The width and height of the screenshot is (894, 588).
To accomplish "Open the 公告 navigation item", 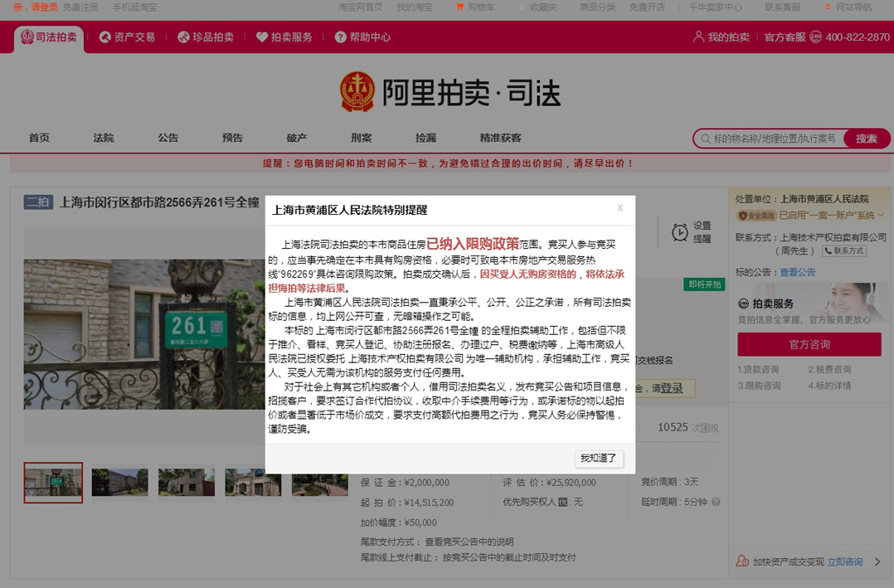I will click(168, 138).
